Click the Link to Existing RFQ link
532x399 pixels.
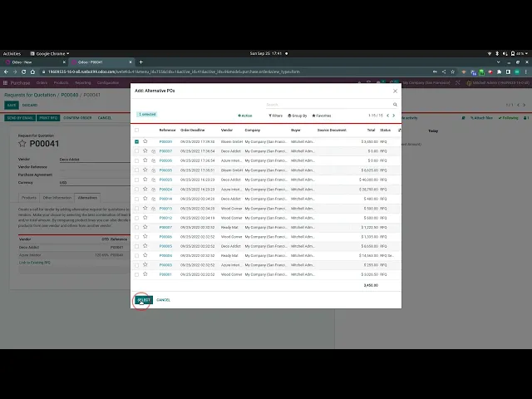pos(35,263)
